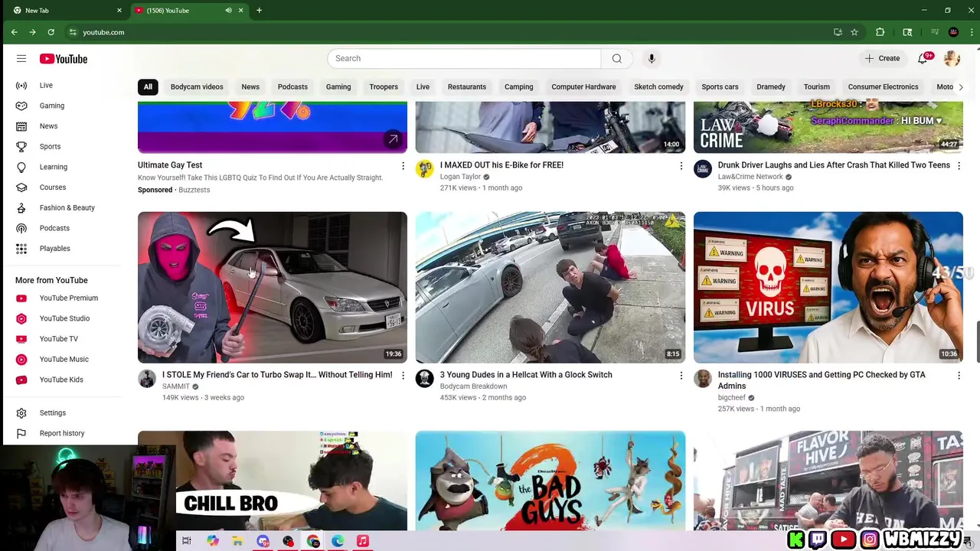
Task: Play the Hellcat bodycam thumbnail video
Action: 550,287
